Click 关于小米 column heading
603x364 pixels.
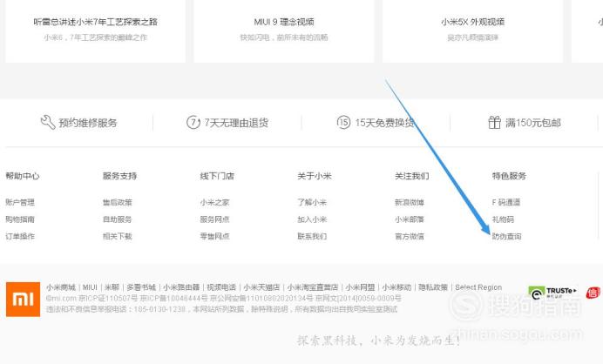[x=315, y=176]
